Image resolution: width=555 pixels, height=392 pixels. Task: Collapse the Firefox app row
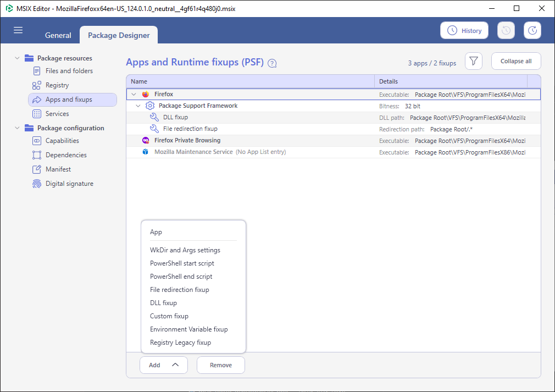134,94
